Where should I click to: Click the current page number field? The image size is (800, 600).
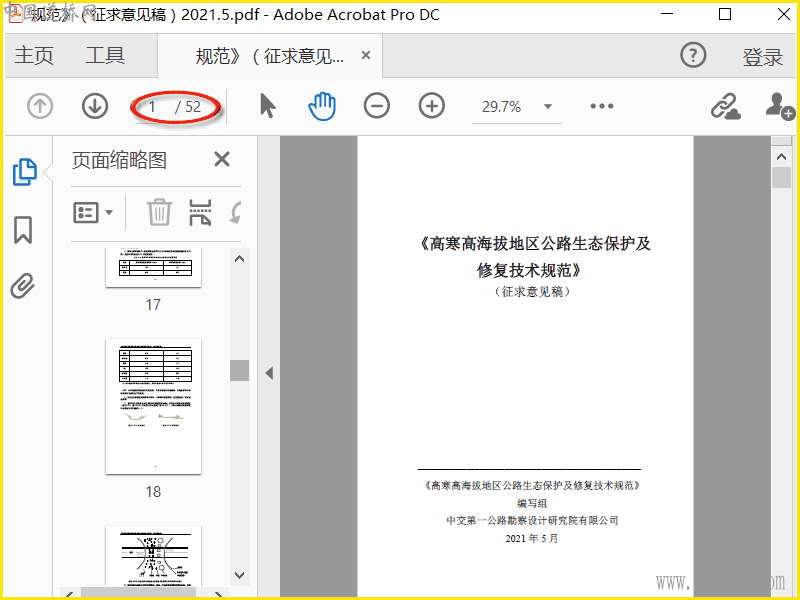pos(152,107)
